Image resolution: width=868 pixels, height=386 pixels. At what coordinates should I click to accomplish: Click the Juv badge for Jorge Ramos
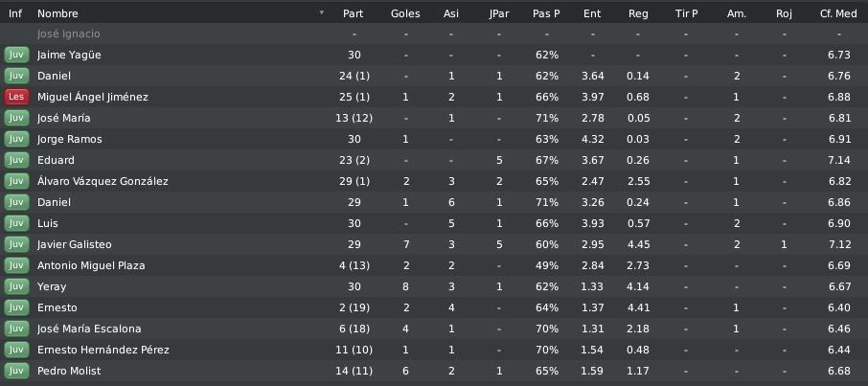16,139
